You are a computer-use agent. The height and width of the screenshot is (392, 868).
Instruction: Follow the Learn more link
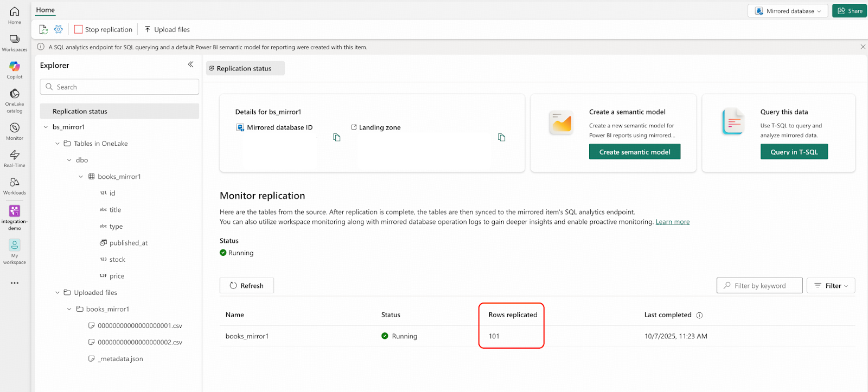(672, 222)
